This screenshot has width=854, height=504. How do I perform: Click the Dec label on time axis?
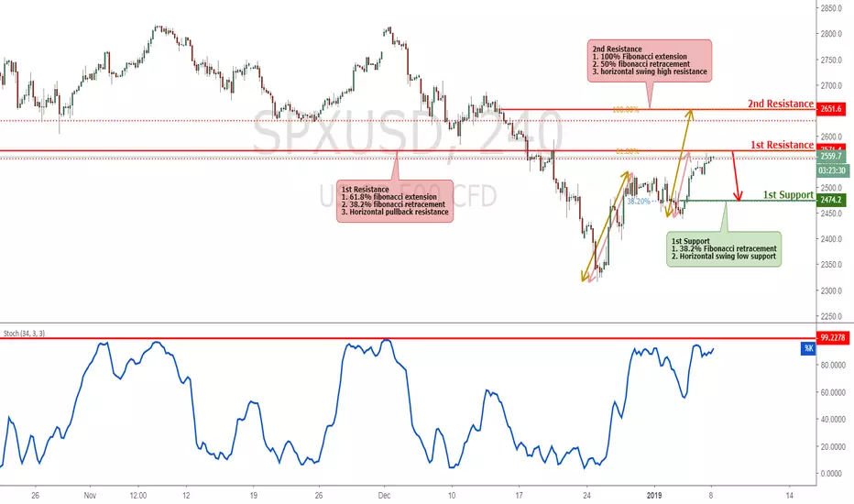click(384, 495)
